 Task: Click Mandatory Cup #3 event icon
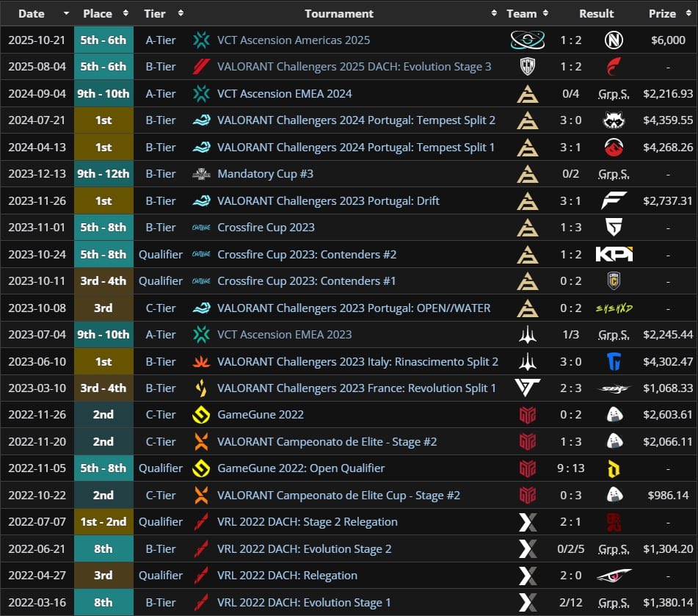pyautogui.click(x=201, y=174)
